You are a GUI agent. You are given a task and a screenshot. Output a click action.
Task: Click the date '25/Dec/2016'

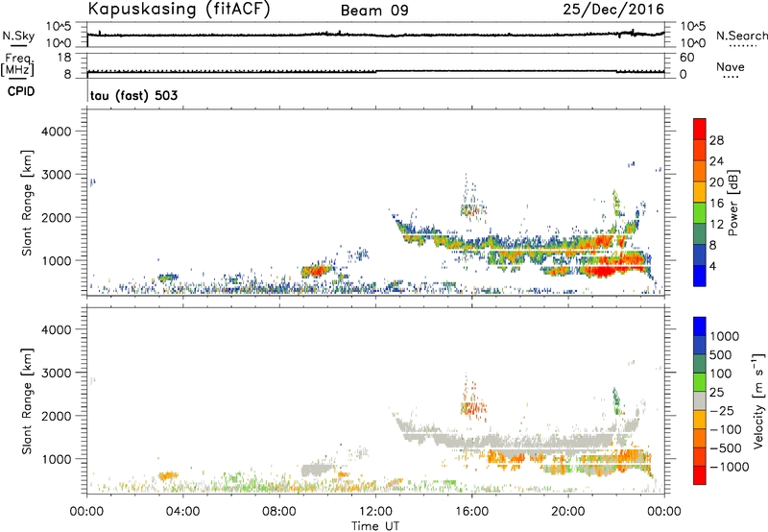pyautogui.click(x=613, y=10)
